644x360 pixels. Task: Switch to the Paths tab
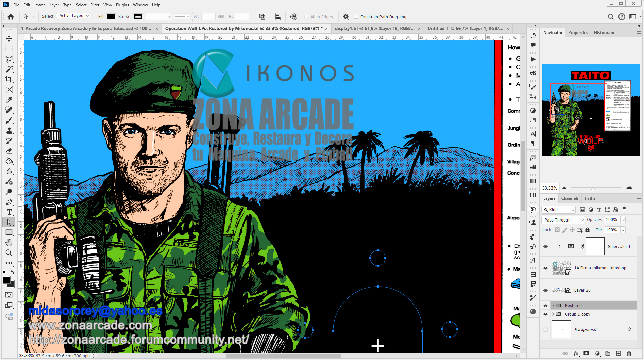pyautogui.click(x=590, y=198)
